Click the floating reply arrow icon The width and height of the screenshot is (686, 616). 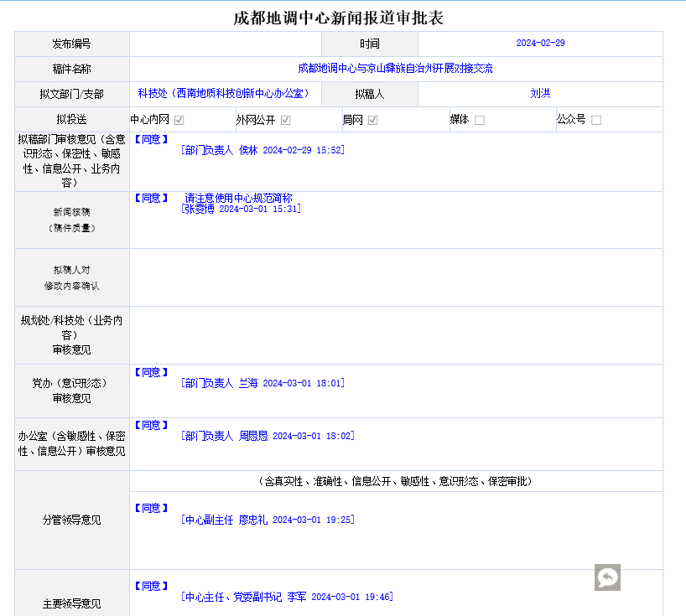pos(607,577)
